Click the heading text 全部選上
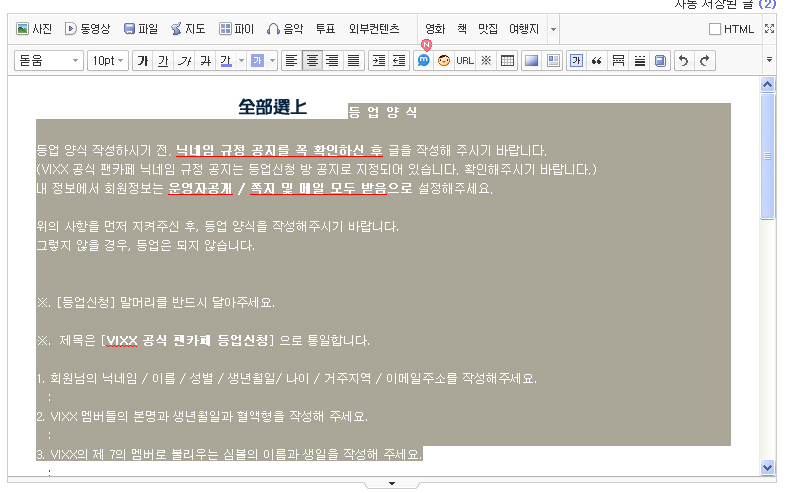The width and height of the screenshot is (790, 493). click(x=272, y=107)
